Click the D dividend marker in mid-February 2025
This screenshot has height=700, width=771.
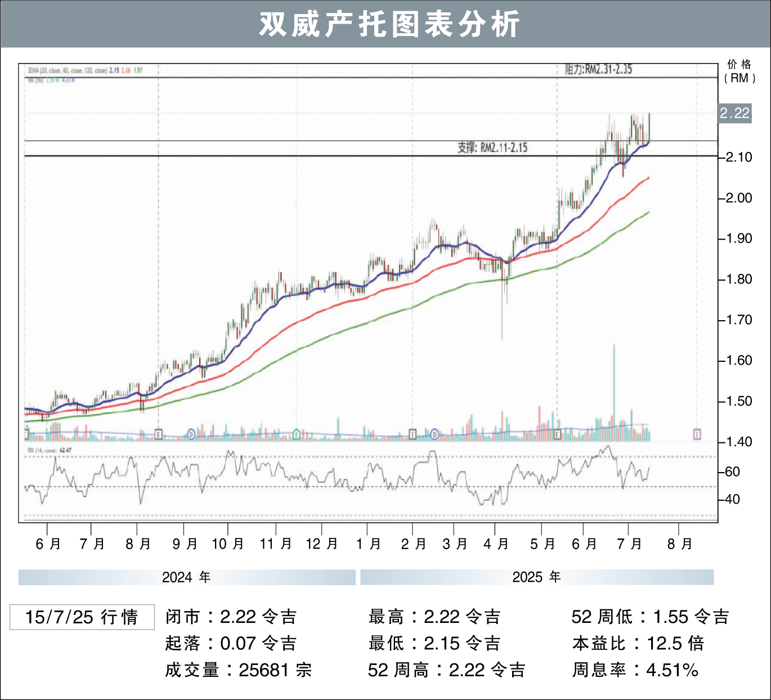coord(434,434)
